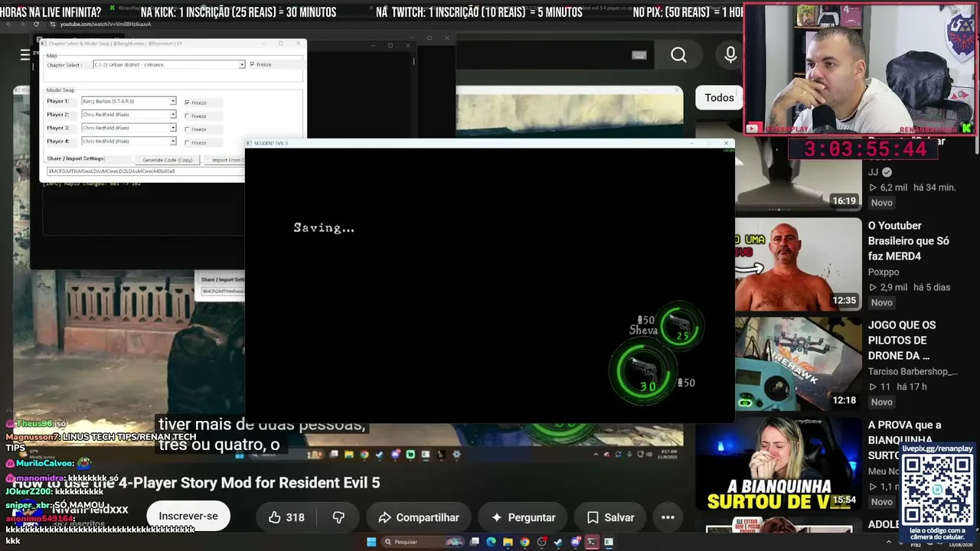Show hidden system tray icons
Screen dimensions: 980x551
tap(888, 542)
